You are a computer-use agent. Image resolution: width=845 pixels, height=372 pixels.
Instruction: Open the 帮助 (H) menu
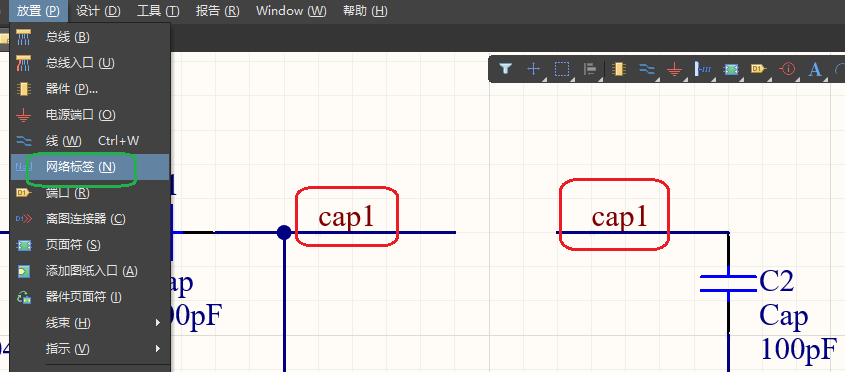coord(365,11)
